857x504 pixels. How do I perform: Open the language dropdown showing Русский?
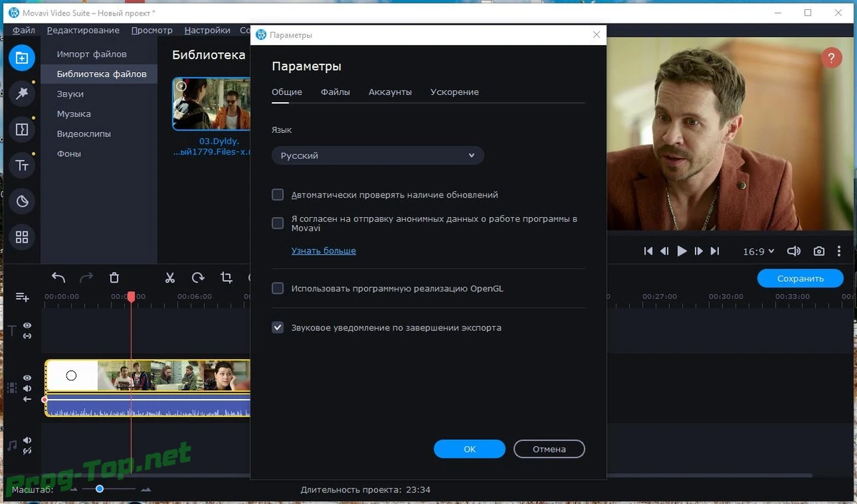[378, 156]
